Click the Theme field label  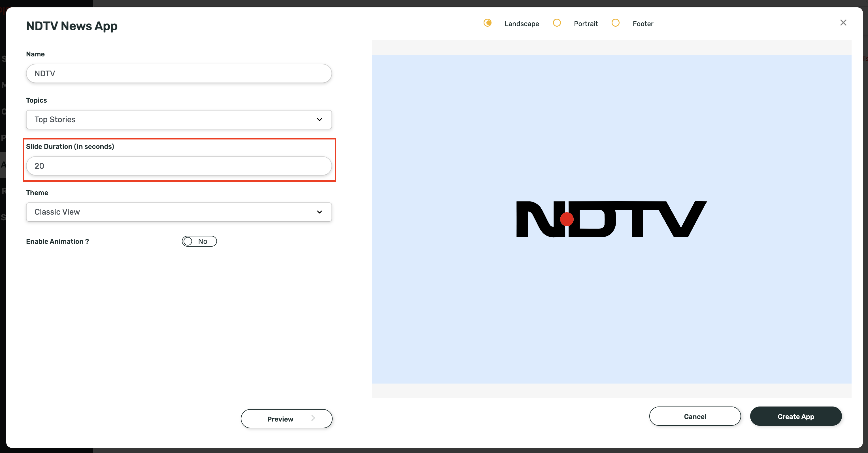pyautogui.click(x=37, y=192)
